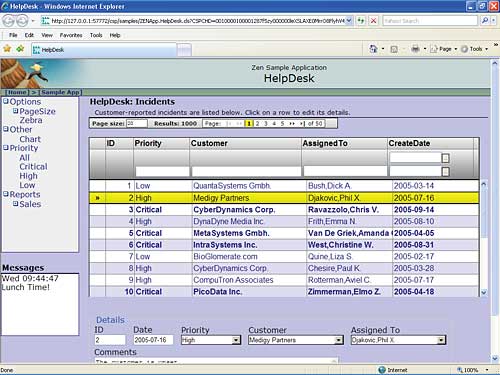Click the browser address bar URL
Viewport: 500px width, 375px height.
197,21
